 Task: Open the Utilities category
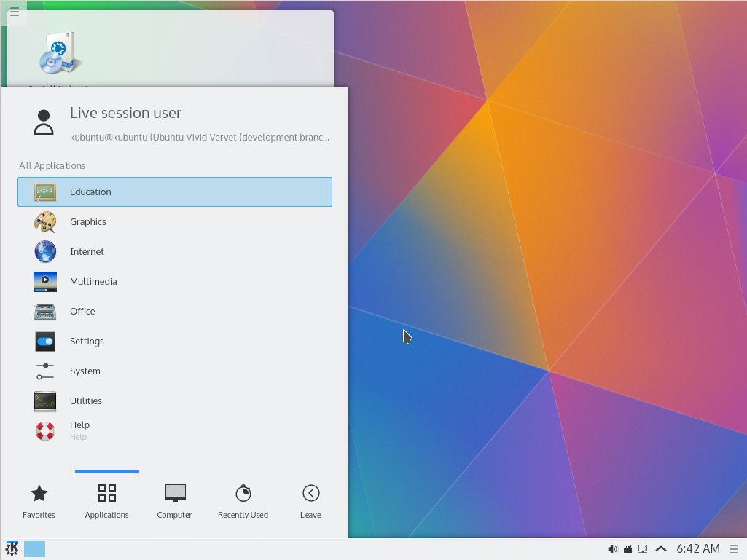tap(175, 401)
